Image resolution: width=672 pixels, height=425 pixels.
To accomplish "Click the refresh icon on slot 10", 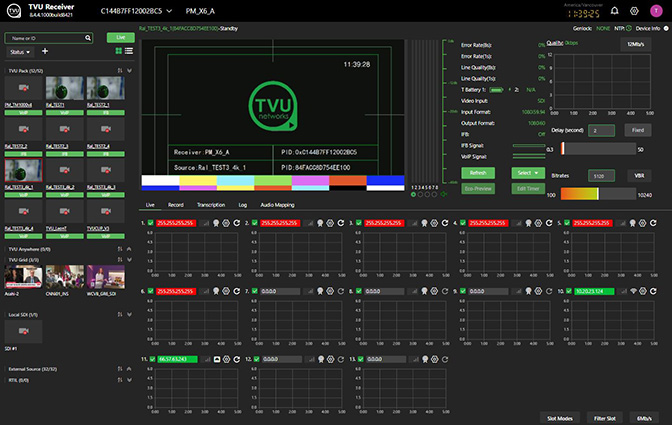I will (653, 291).
